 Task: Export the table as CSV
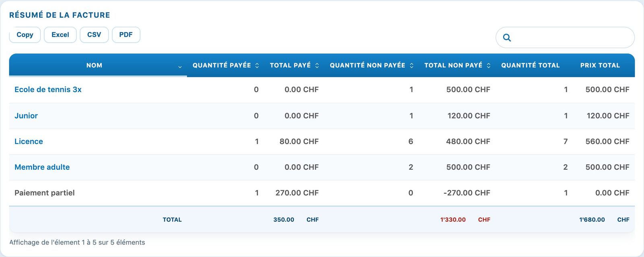point(94,35)
